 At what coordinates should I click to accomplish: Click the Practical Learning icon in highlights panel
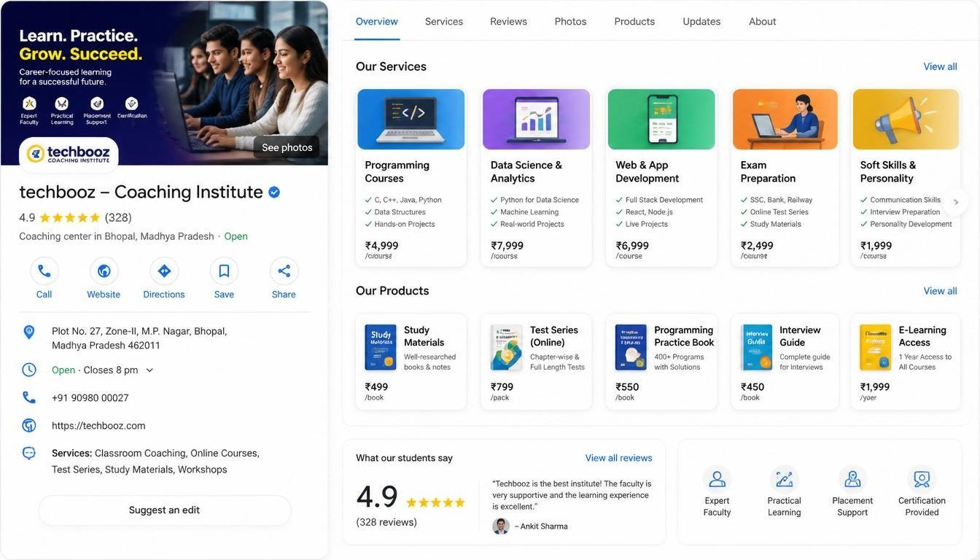pyautogui.click(x=785, y=479)
